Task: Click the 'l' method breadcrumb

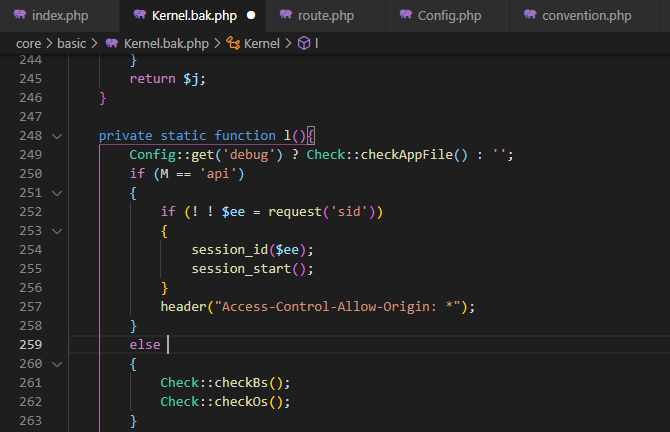Action: click(x=317, y=44)
